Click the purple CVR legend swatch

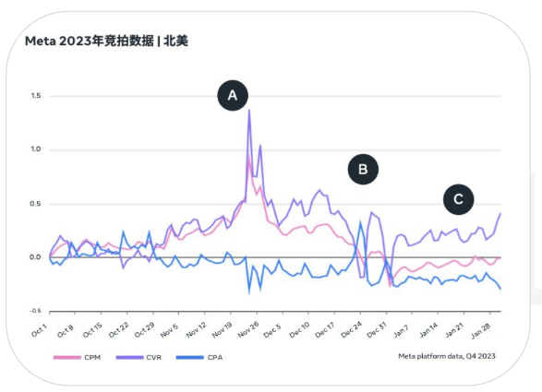(129, 358)
